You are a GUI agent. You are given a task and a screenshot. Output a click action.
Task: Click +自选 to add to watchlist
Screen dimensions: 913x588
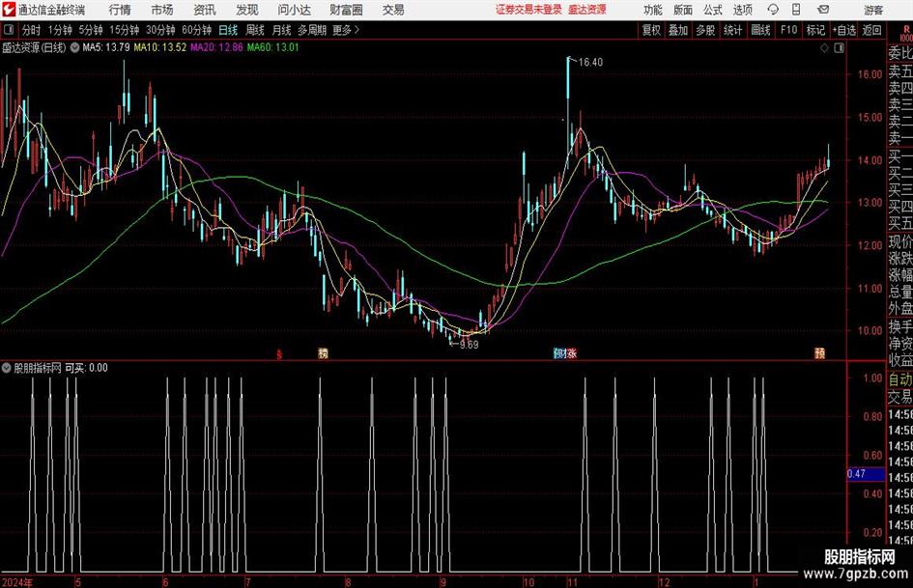tap(843, 30)
